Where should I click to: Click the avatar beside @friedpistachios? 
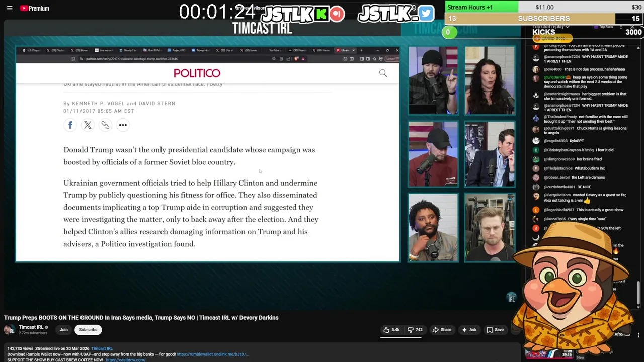point(536,168)
